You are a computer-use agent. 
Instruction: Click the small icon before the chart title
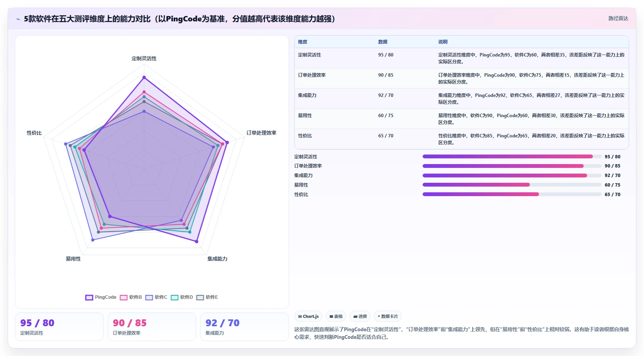(x=18, y=19)
